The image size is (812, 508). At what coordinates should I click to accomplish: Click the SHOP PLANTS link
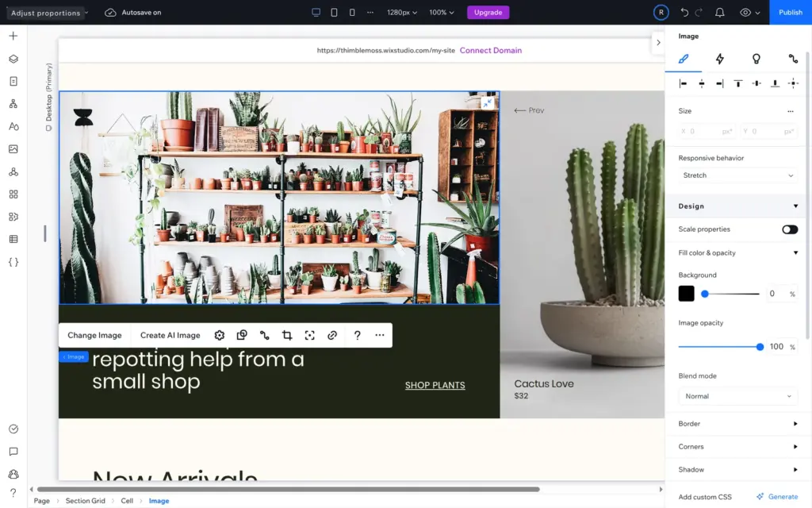pyautogui.click(x=435, y=385)
